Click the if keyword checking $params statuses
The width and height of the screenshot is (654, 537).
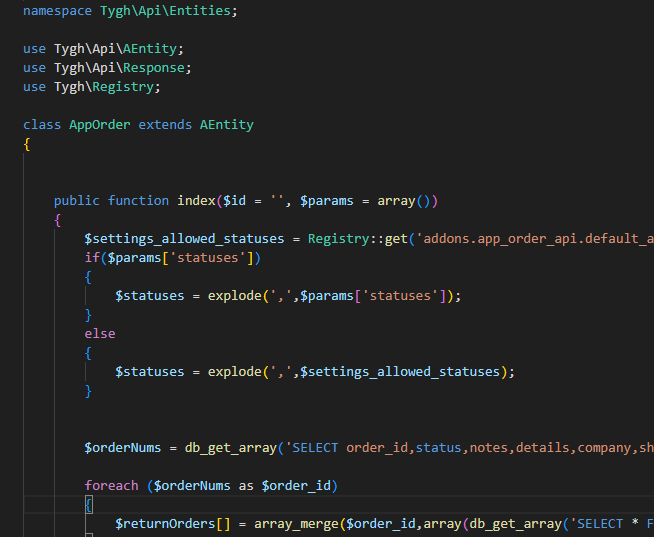tap(92, 257)
